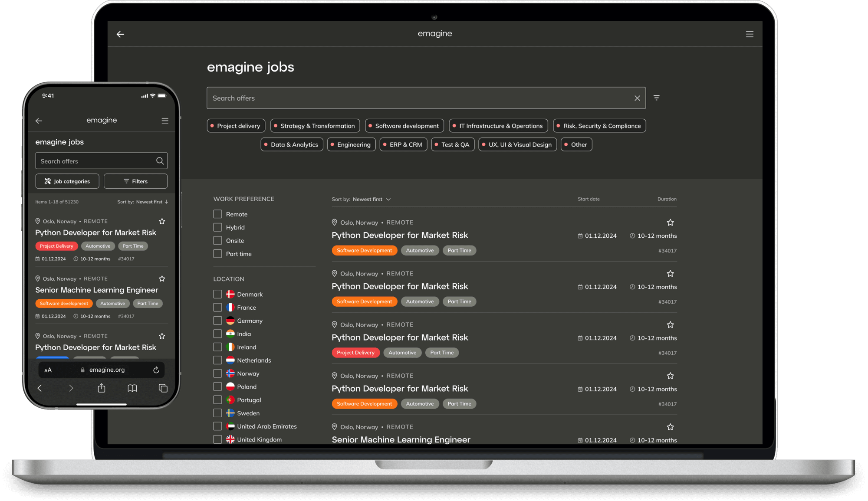Tap the phone browser reload icon
This screenshot has height=501, width=868.
(x=156, y=370)
